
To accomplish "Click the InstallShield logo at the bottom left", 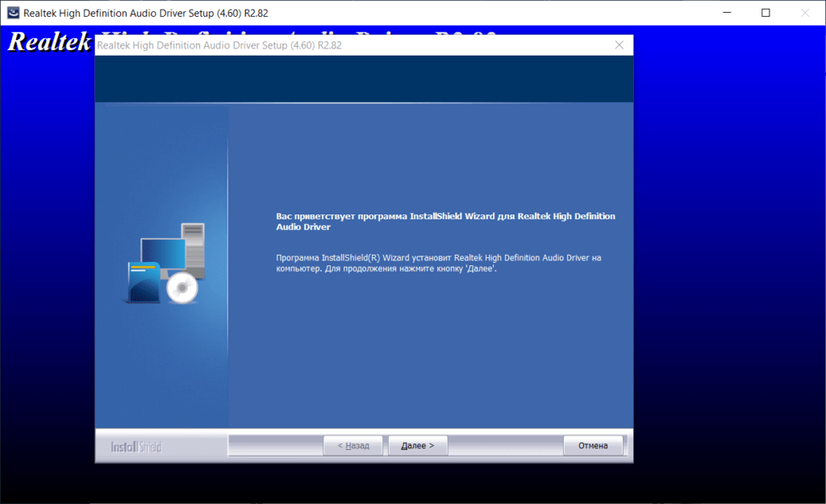I will pyautogui.click(x=136, y=446).
